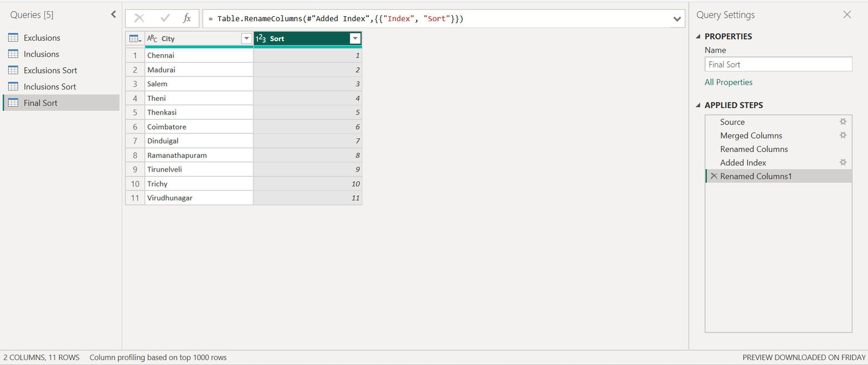868x365 pixels.
Task: Select the Renamed Columns applied step
Action: (778, 149)
